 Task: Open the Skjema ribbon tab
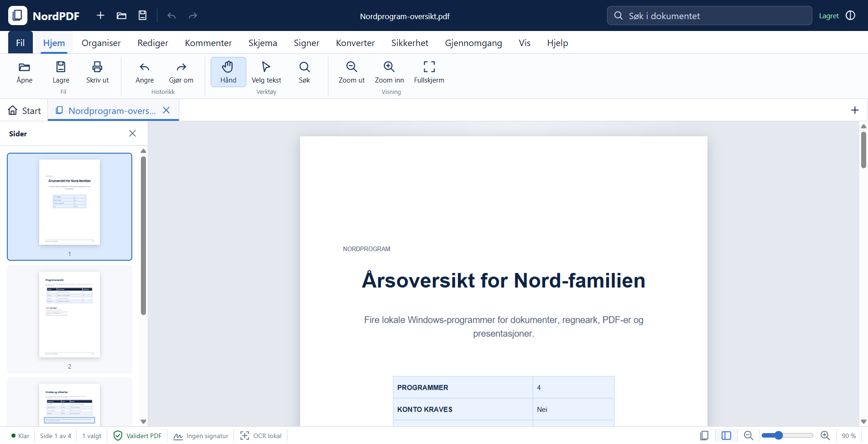263,43
